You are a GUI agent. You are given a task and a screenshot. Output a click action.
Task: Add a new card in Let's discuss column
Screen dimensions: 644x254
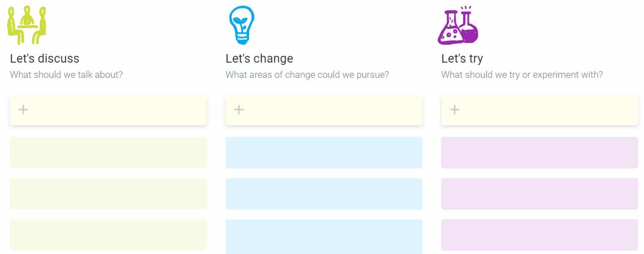(x=108, y=110)
